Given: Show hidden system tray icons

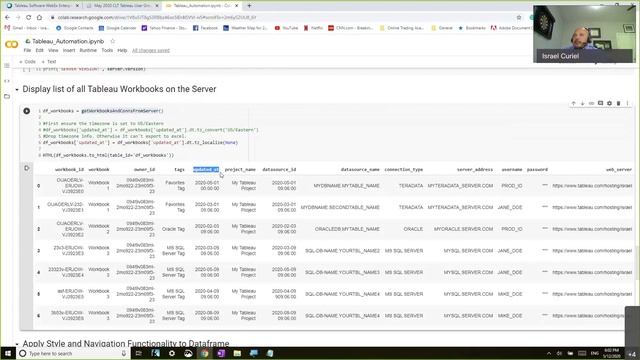Looking at the screenshot, I should (x=549, y=353).
